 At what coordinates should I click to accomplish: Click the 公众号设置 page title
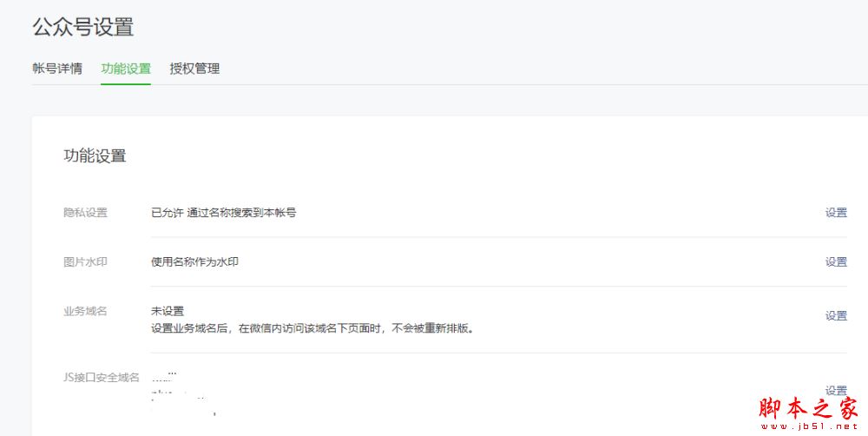point(83,27)
